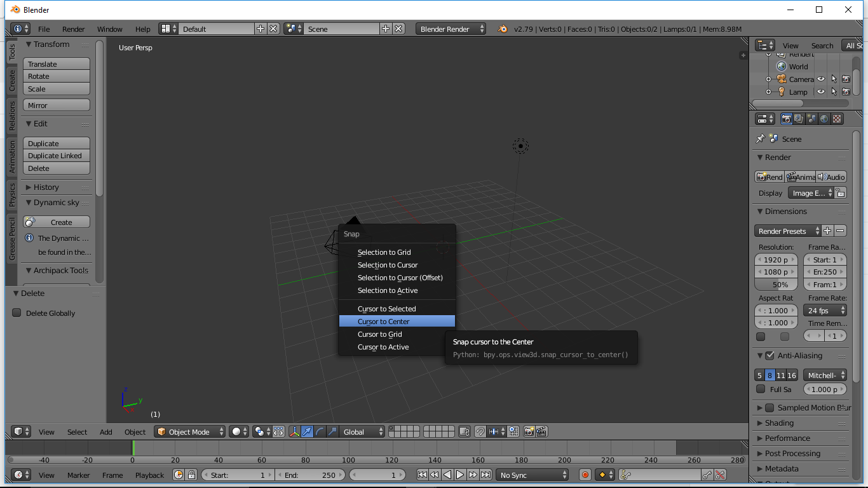868x488 pixels.
Task: Select the Render properties camera icon
Action: pos(787,118)
